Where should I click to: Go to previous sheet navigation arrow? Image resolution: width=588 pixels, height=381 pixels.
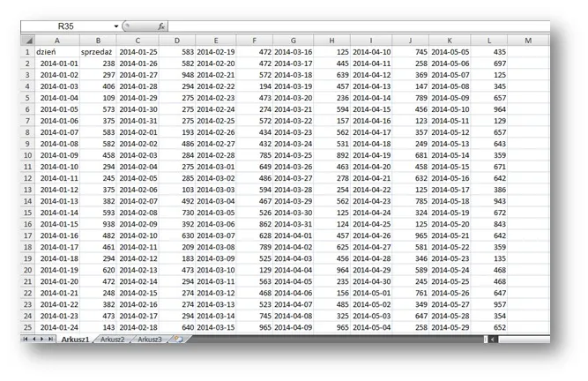click(33, 339)
